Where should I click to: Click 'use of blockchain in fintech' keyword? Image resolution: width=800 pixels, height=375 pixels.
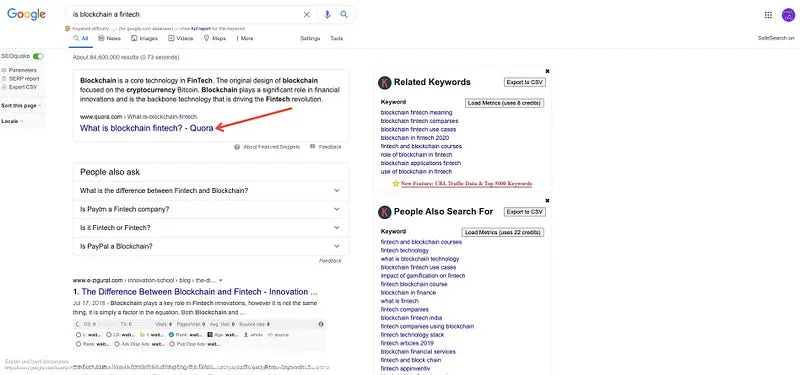pyautogui.click(x=416, y=171)
